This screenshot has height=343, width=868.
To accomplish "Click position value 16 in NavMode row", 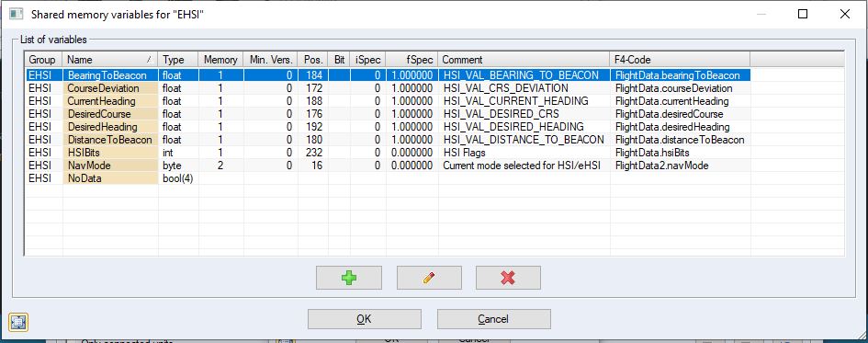I will [x=317, y=166].
